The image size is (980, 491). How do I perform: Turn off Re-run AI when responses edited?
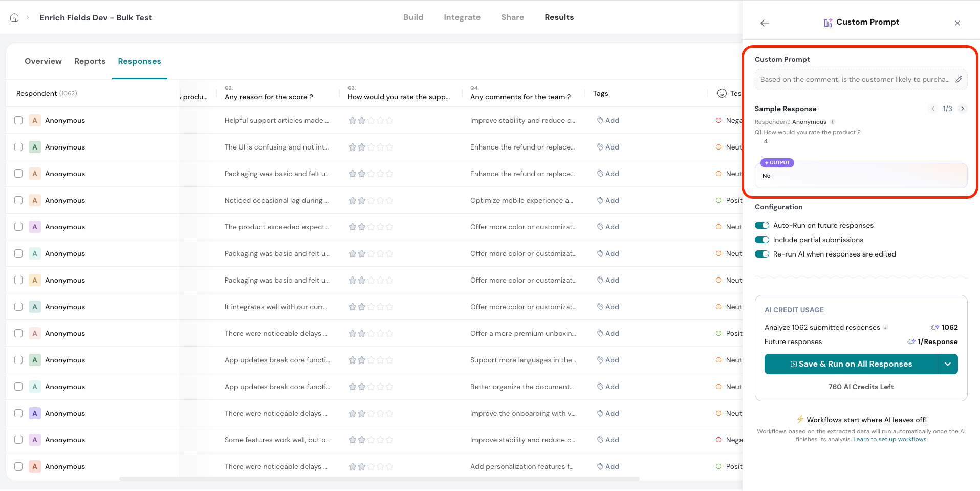(x=762, y=254)
